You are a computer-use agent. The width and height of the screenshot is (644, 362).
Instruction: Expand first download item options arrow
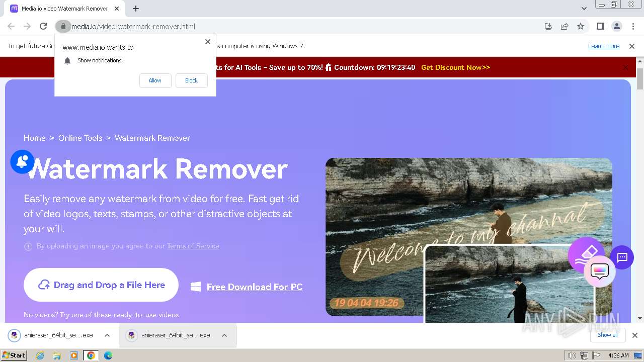[107, 335]
